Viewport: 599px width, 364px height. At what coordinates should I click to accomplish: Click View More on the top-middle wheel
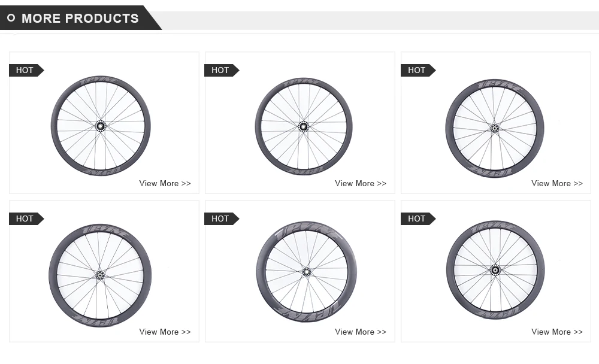click(361, 183)
